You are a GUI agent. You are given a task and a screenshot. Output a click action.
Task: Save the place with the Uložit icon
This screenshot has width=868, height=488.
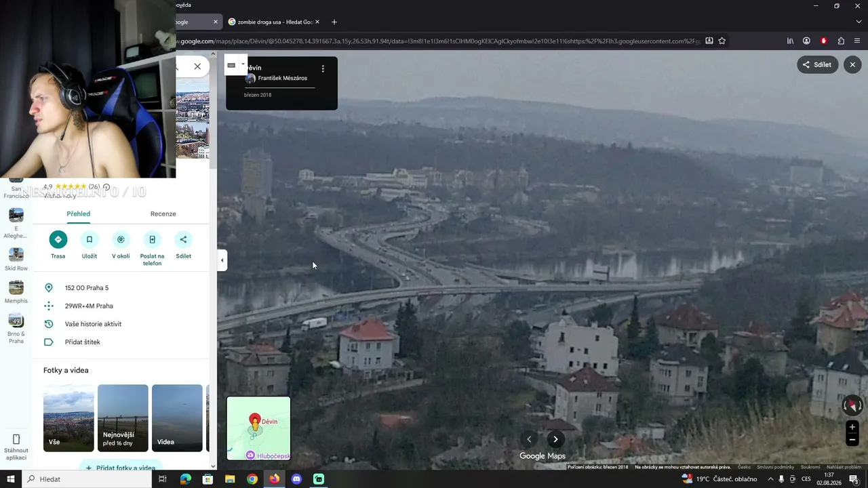pyautogui.click(x=89, y=239)
